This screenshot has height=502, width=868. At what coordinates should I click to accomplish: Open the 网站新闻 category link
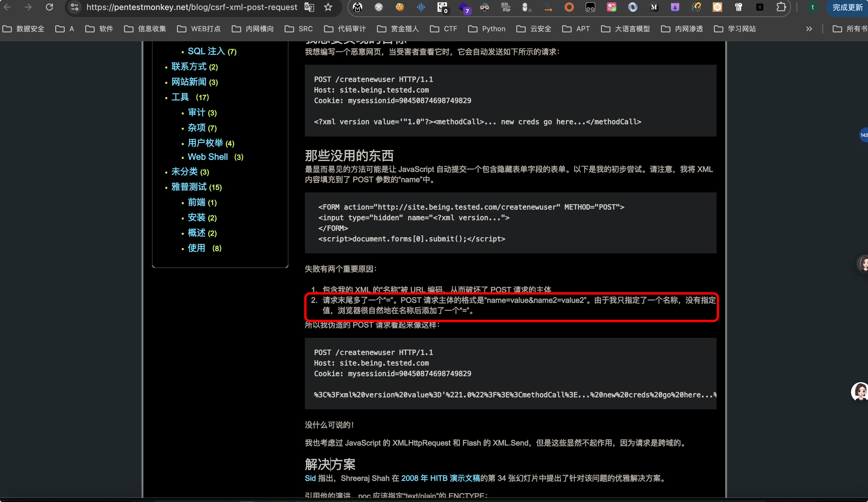pos(189,82)
